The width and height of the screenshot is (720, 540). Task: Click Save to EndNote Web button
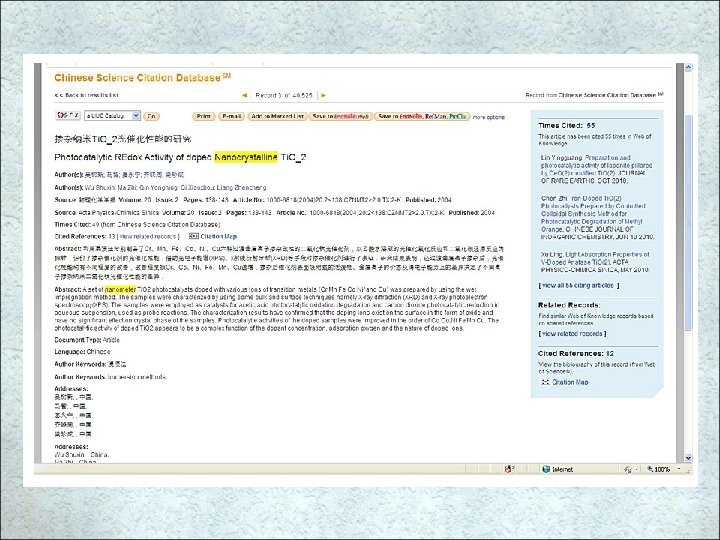click(340, 117)
